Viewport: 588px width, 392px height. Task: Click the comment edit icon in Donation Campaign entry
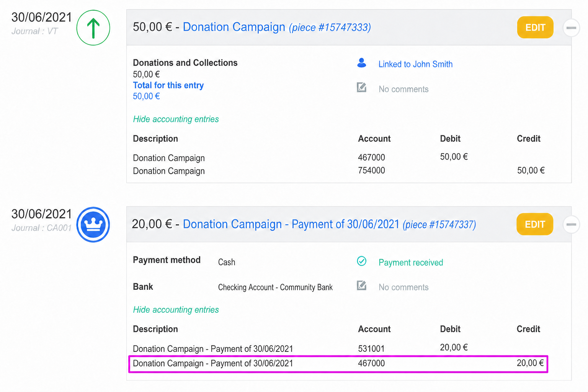(x=361, y=88)
